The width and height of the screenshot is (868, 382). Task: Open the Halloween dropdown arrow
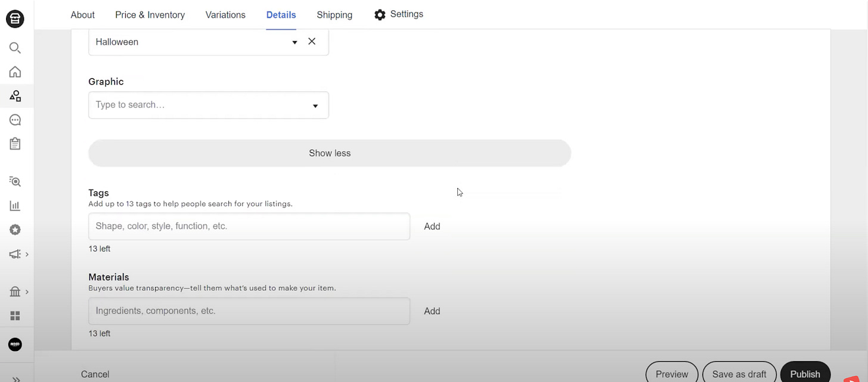pyautogui.click(x=294, y=42)
